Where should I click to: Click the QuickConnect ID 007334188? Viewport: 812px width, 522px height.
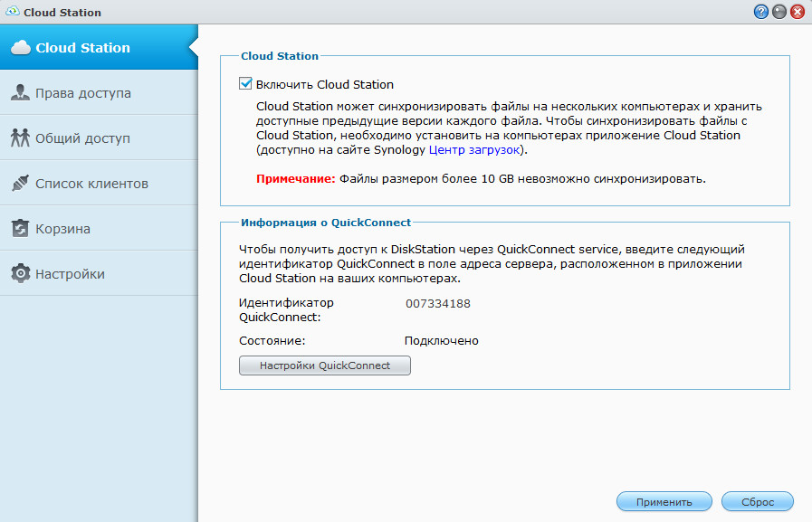(438, 303)
